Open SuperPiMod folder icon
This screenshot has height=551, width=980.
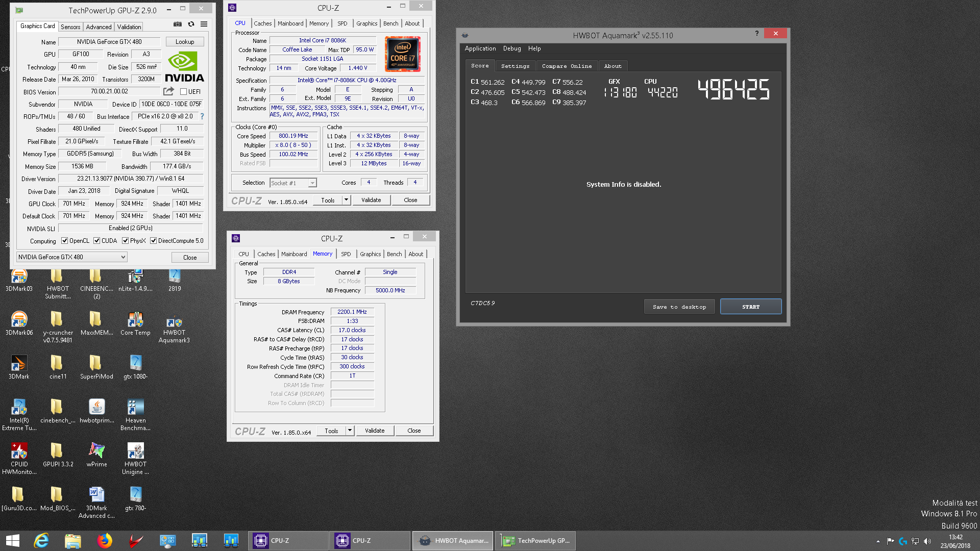96,367
